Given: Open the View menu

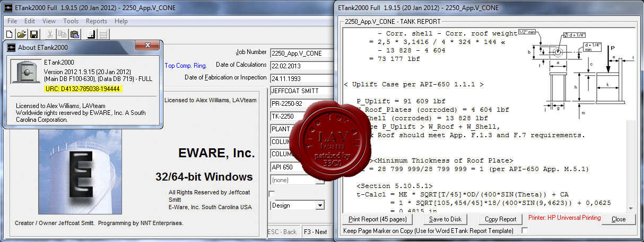Looking at the screenshot, I should (x=49, y=21).
